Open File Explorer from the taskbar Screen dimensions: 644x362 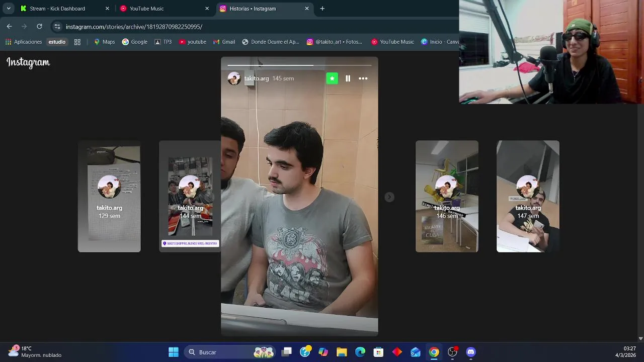click(342, 352)
